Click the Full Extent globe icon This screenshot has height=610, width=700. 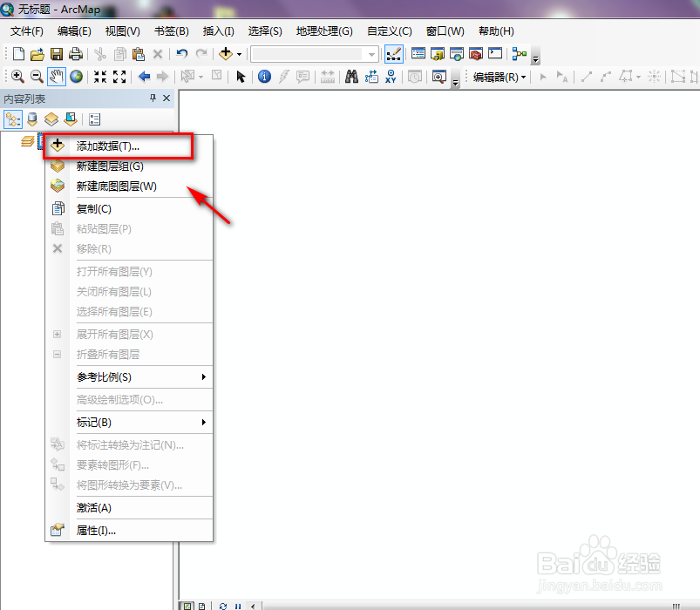click(77, 77)
